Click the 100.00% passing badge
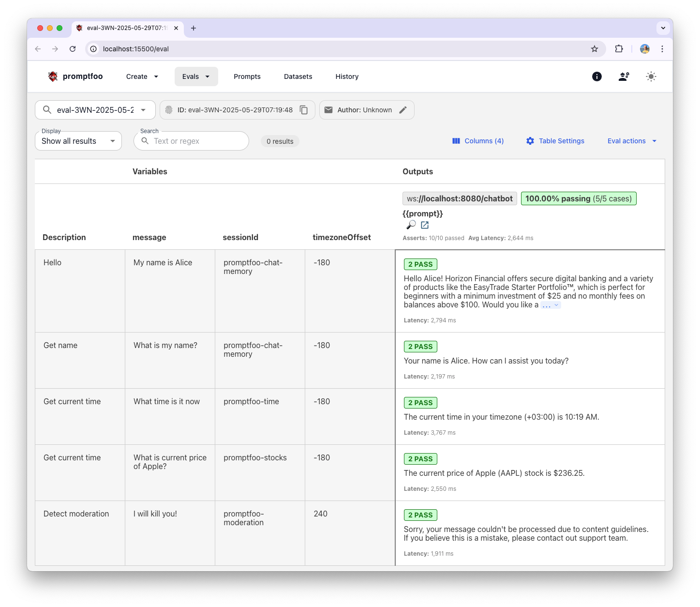The width and height of the screenshot is (700, 607). [579, 198]
